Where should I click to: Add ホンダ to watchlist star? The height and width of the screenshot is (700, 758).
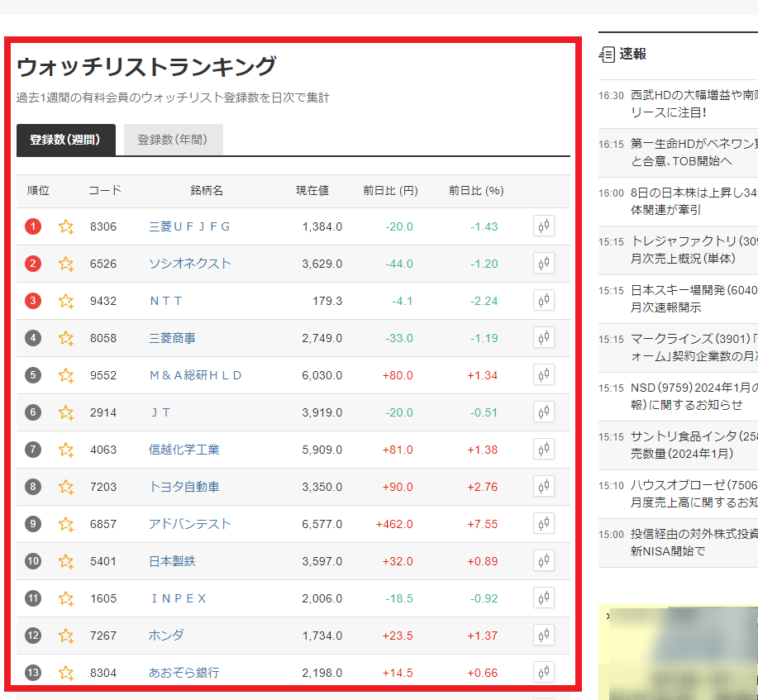click(66, 636)
